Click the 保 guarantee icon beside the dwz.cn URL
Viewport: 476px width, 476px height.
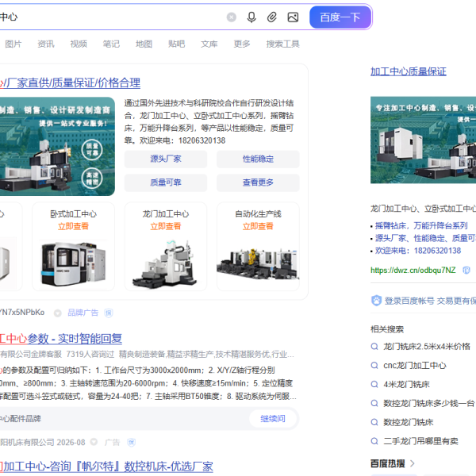click(x=466, y=271)
